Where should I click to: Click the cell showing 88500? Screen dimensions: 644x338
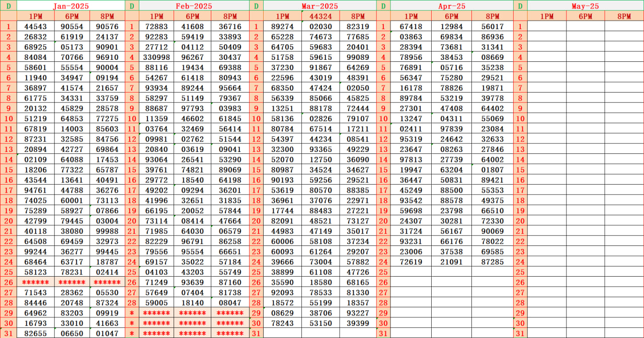(x=451, y=190)
